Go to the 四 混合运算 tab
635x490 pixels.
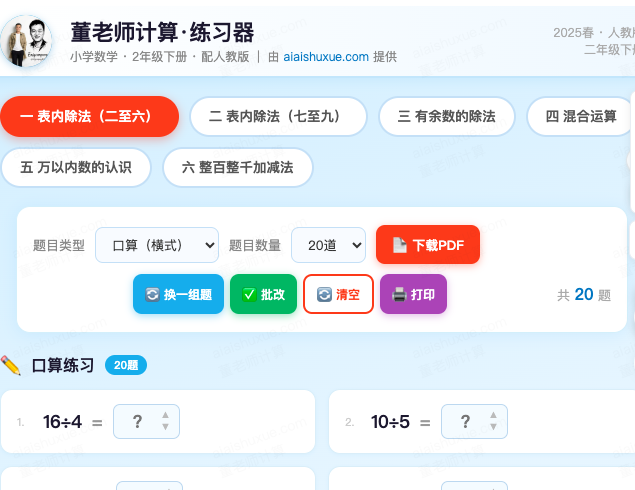(581, 116)
